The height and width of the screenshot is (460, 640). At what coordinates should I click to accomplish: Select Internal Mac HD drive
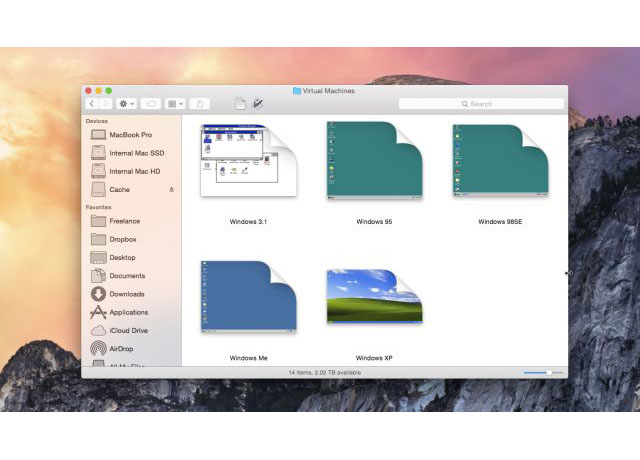(x=131, y=171)
